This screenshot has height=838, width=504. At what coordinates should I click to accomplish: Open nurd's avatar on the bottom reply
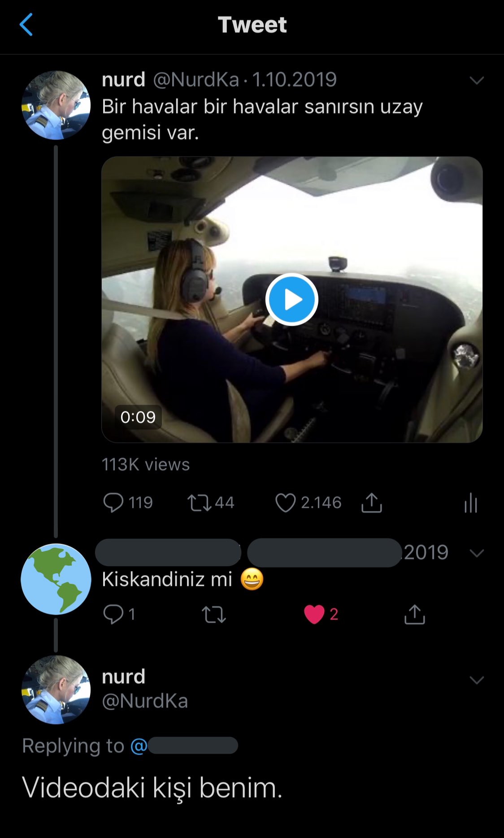pos(56,690)
